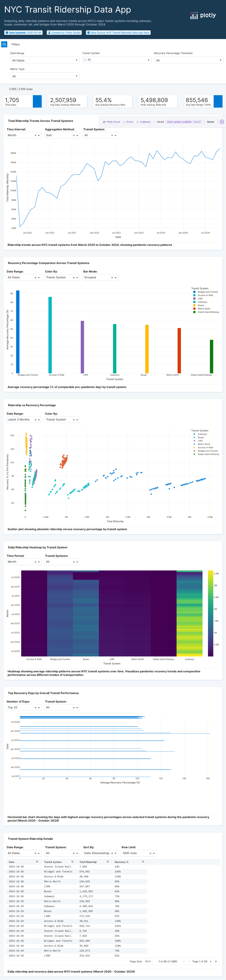Viewport: 226px width, 980px height.
Task: Open the Recovery Percentage Threshold dropdown
Action: [x=188, y=60]
